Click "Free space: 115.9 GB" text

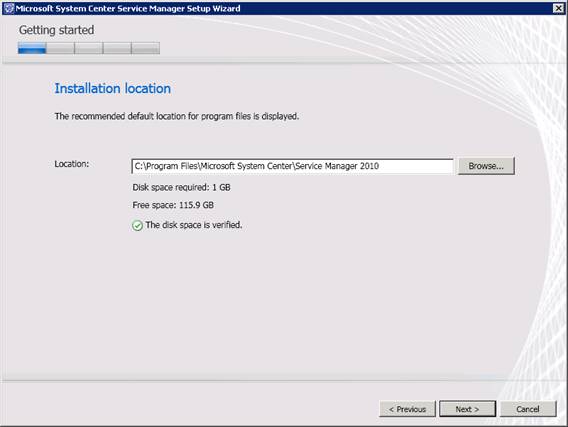coord(173,205)
